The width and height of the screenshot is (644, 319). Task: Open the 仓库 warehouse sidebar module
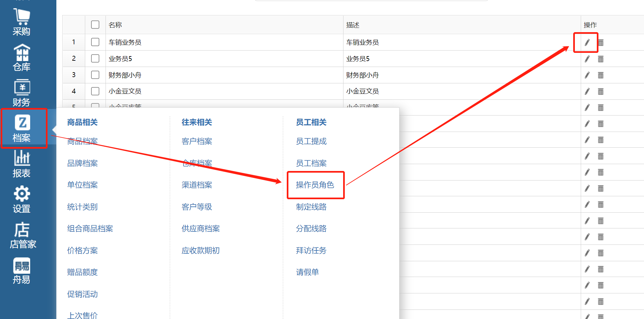(22, 58)
